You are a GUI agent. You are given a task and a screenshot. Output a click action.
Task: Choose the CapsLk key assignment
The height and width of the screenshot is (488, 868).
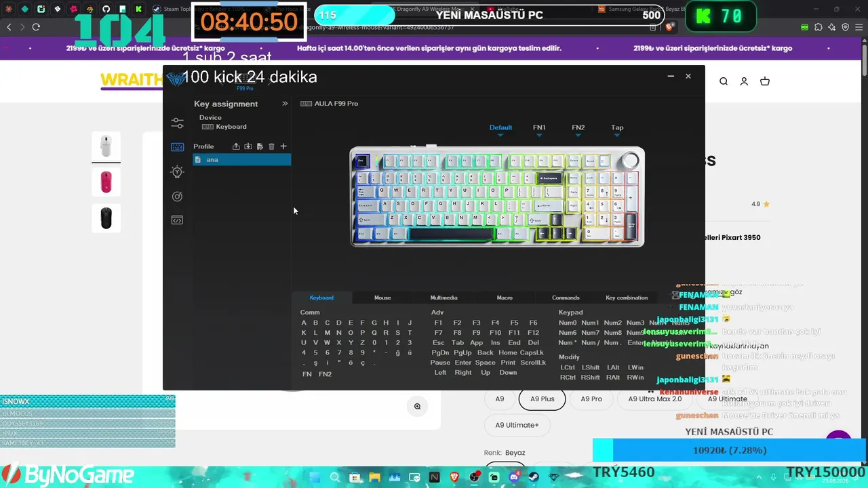click(532, 353)
